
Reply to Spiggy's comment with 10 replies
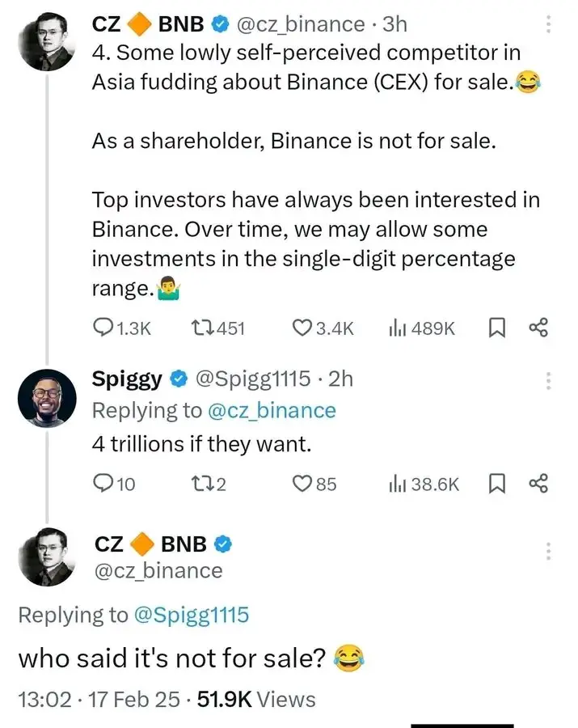[103, 484]
